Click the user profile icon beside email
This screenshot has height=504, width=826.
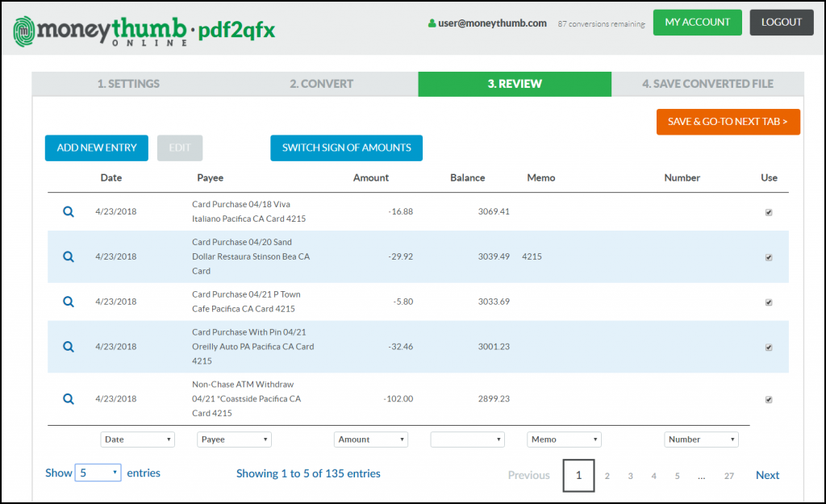[x=432, y=24]
